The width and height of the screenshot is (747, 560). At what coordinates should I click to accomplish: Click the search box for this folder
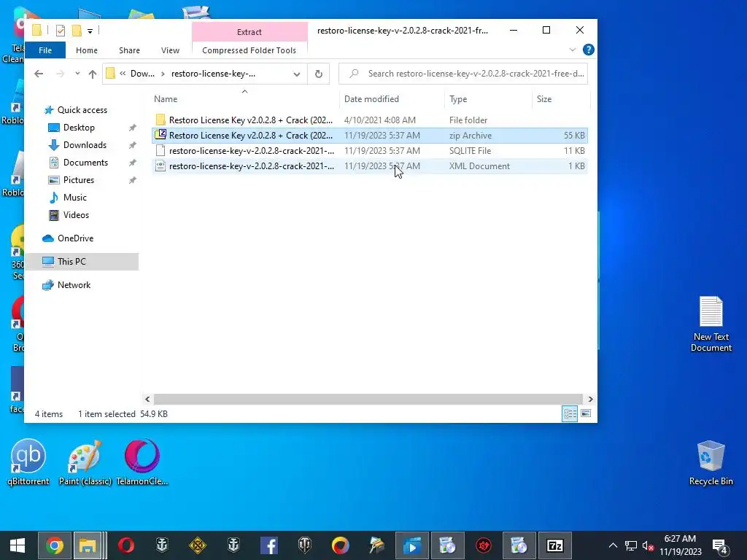(x=463, y=74)
